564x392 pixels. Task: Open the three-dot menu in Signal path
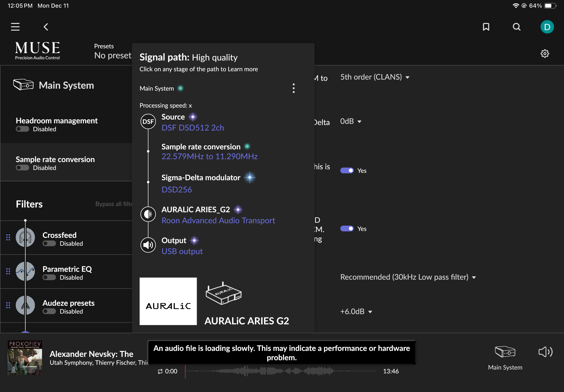293,88
